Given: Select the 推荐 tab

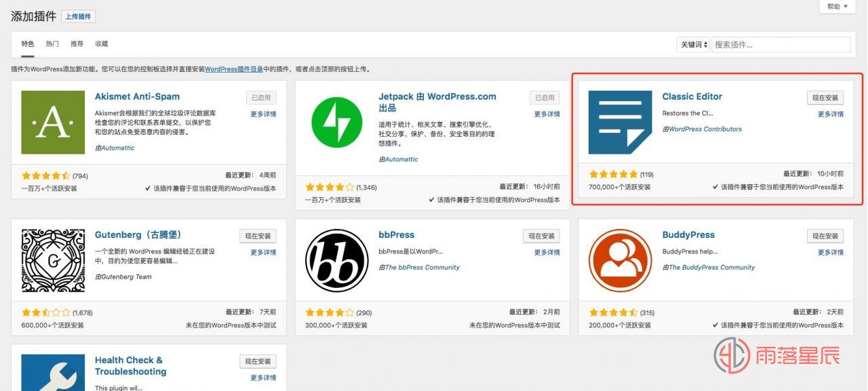Looking at the screenshot, I should pyautogui.click(x=76, y=43).
